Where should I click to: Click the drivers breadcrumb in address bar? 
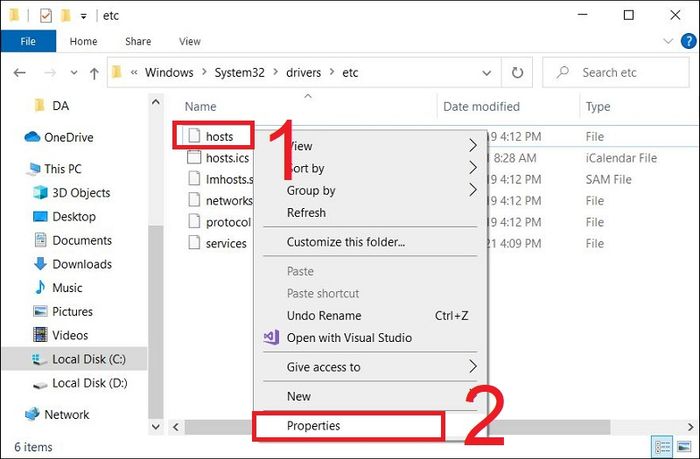point(304,72)
